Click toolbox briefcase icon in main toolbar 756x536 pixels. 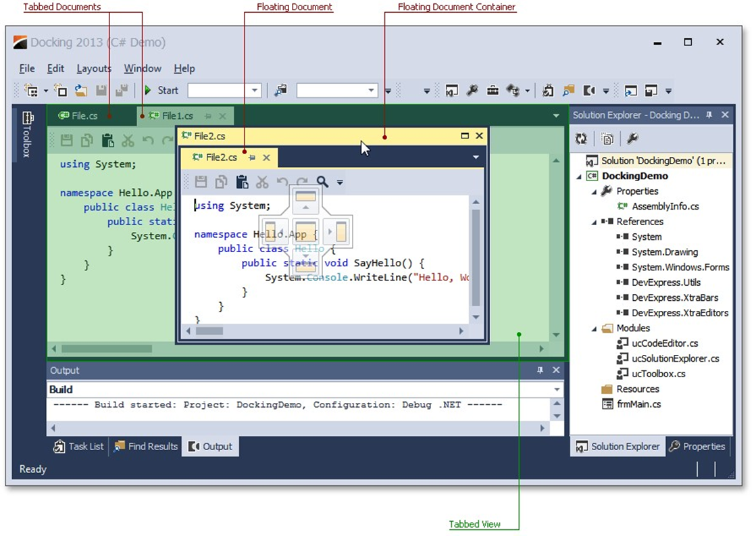[493, 91]
